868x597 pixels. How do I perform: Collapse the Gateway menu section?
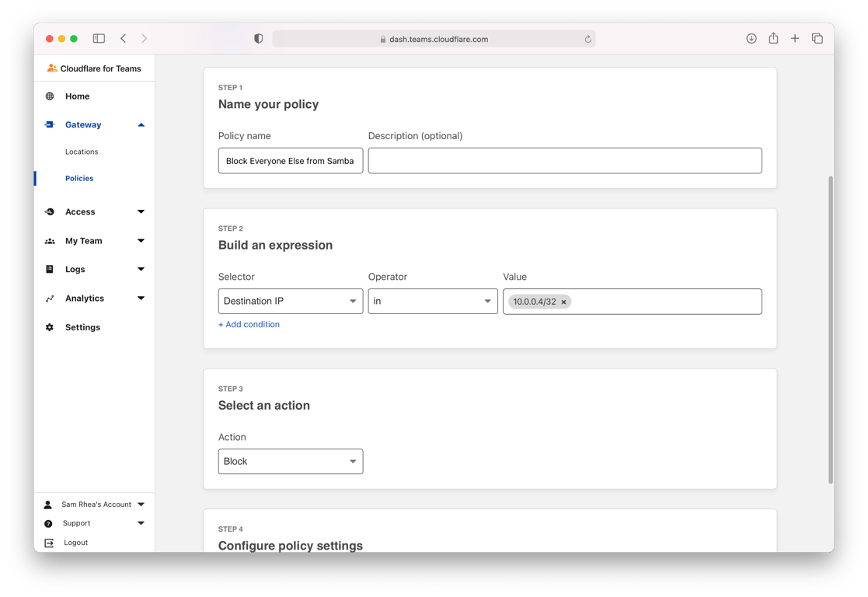point(141,124)
